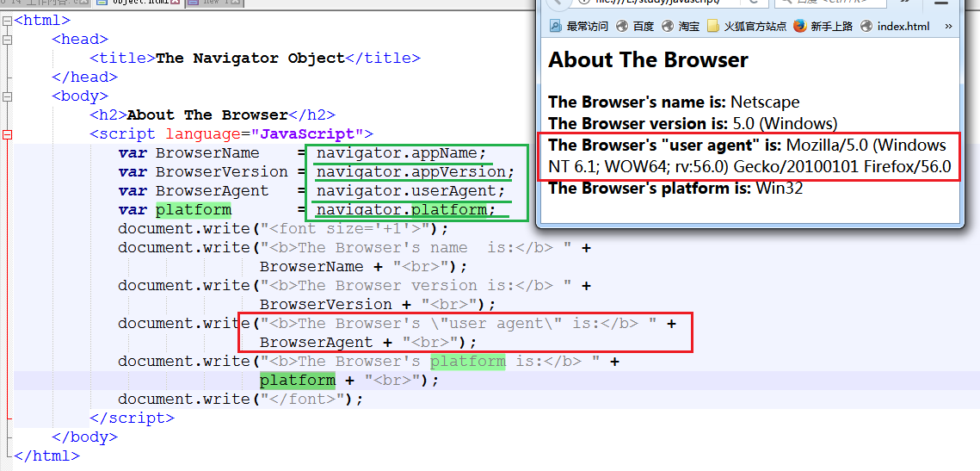Click the </script> closing tag
The image size is (980, 471).
click(x=132, y=418)
